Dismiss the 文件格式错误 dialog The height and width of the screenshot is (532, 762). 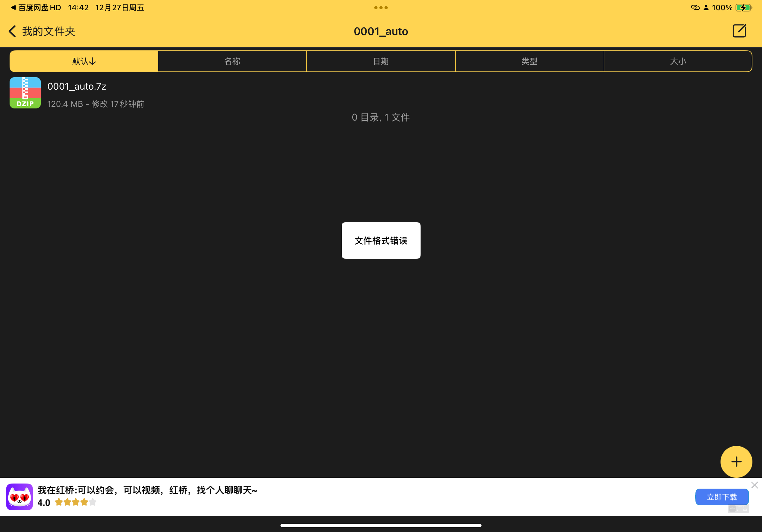[381, 240]
